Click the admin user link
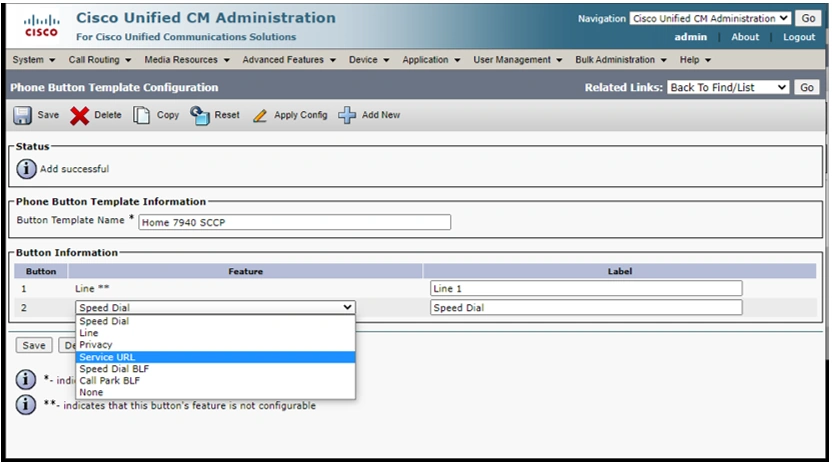832x465 pixels. click(690, 37)
